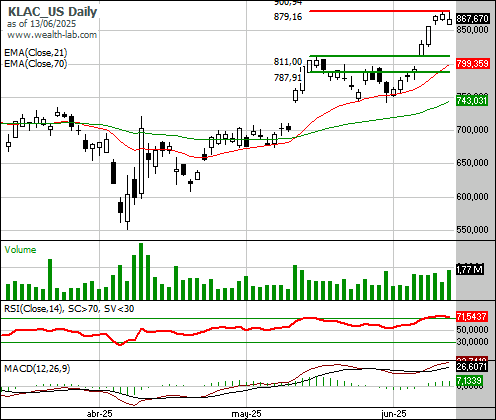Click the tallest volume bar in April
496x420 pixels.
tap(141, 271)
